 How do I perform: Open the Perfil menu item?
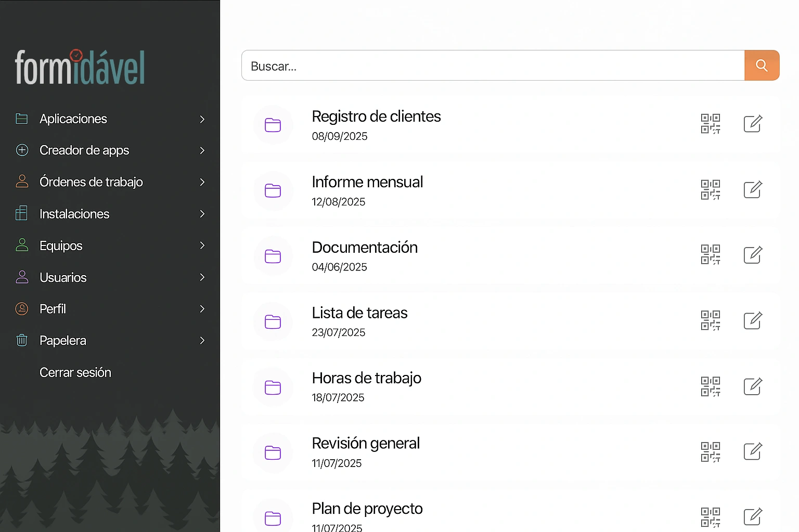pyautogui.click(x=110, y=309)
